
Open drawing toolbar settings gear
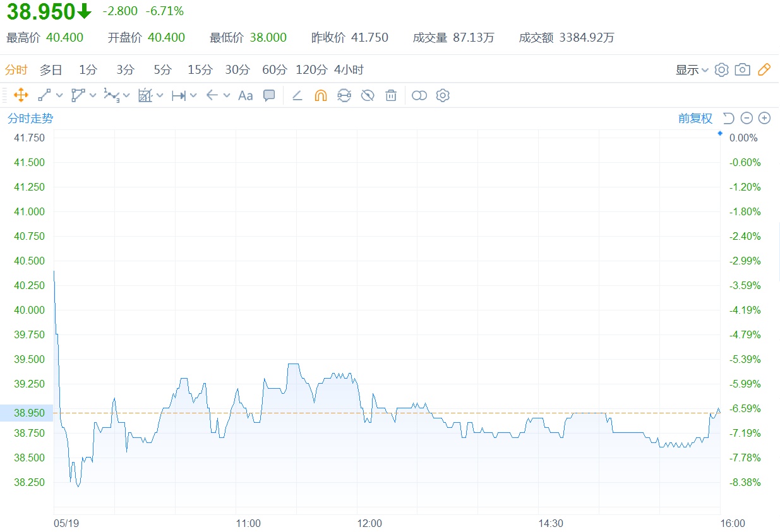coord(443,95)
